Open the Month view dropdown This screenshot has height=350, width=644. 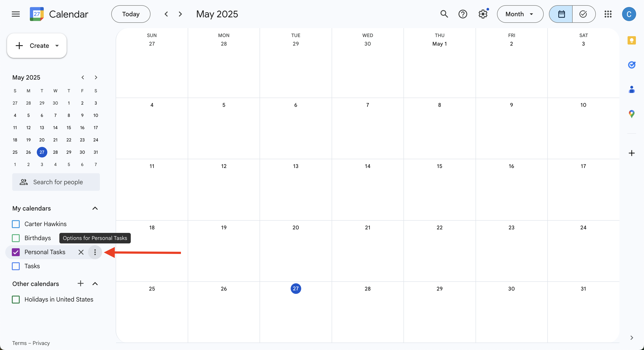tap(520, 14)
